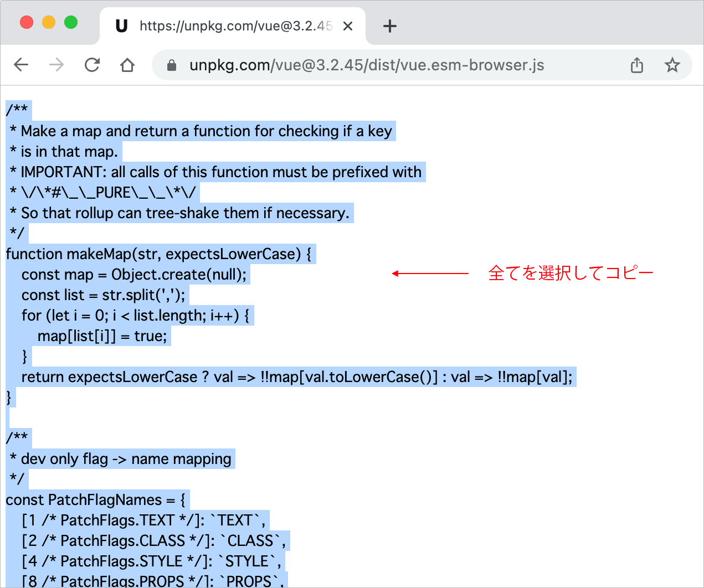Minimize window with yellow button
Viewport: 704px width, 588px height.
pyautogui.click(x=49, y=22)
